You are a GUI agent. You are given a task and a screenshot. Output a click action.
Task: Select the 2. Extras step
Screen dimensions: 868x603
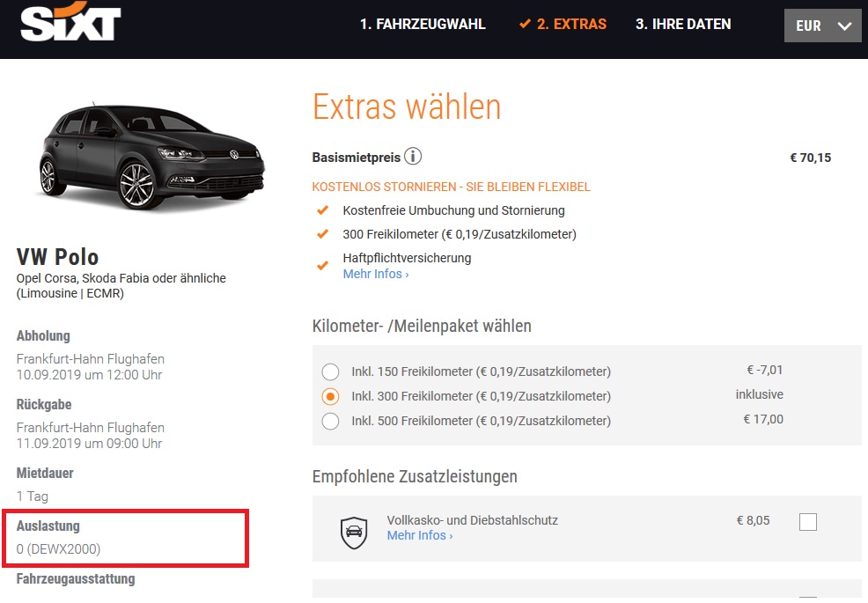(x=563, y=25)
